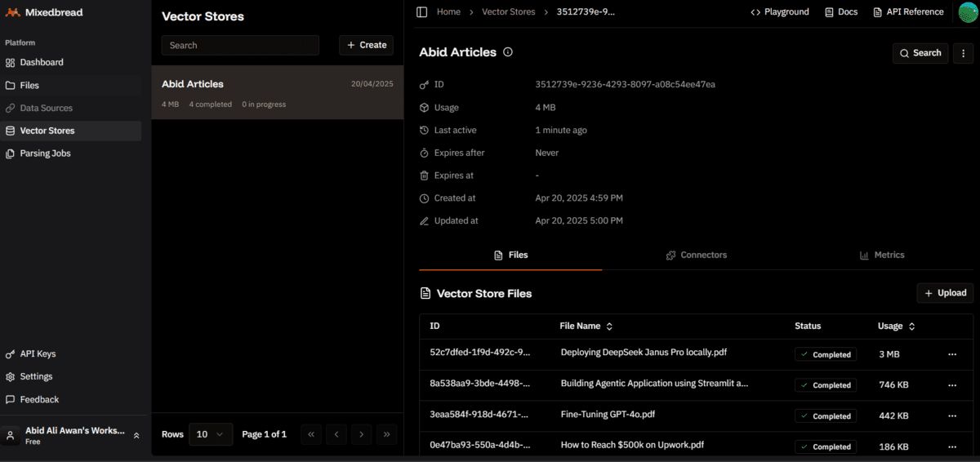
Task: Click the Vector Store Files document icon
Action: [x=425, y=293]
